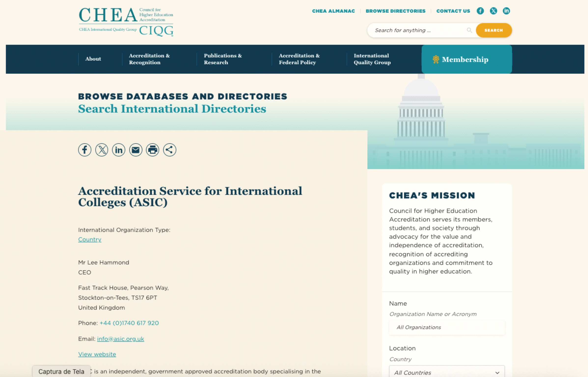588x377 pixels.
Task: Click the Facebook icon in top header
Action: [480, 11]
